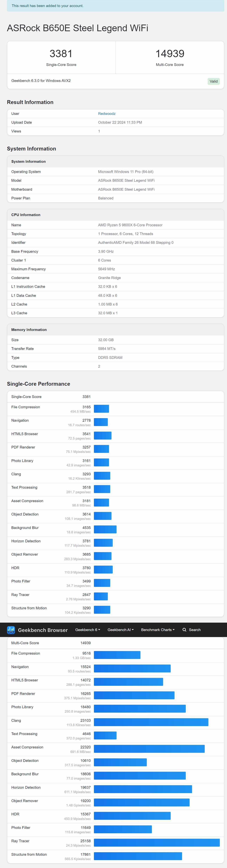Click the multi-core Clang score bar

tap(151, 722)
